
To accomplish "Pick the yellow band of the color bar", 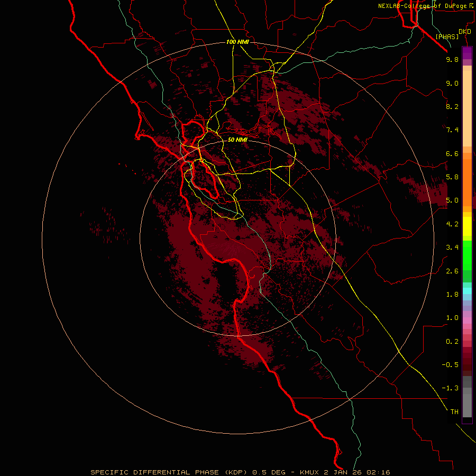I will (467, 226).
